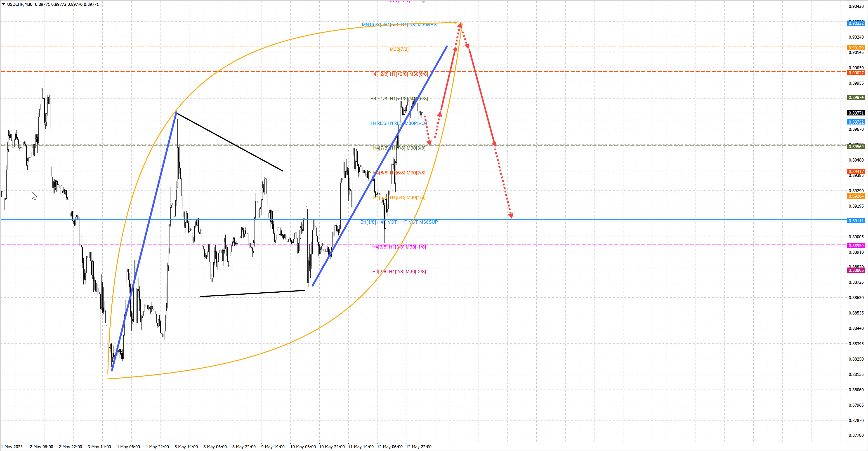The height and width of the screenshot is (451, 868).
Task: Open the dropdown triangle beside USDCHF,M30
Action: coord(3,4)
